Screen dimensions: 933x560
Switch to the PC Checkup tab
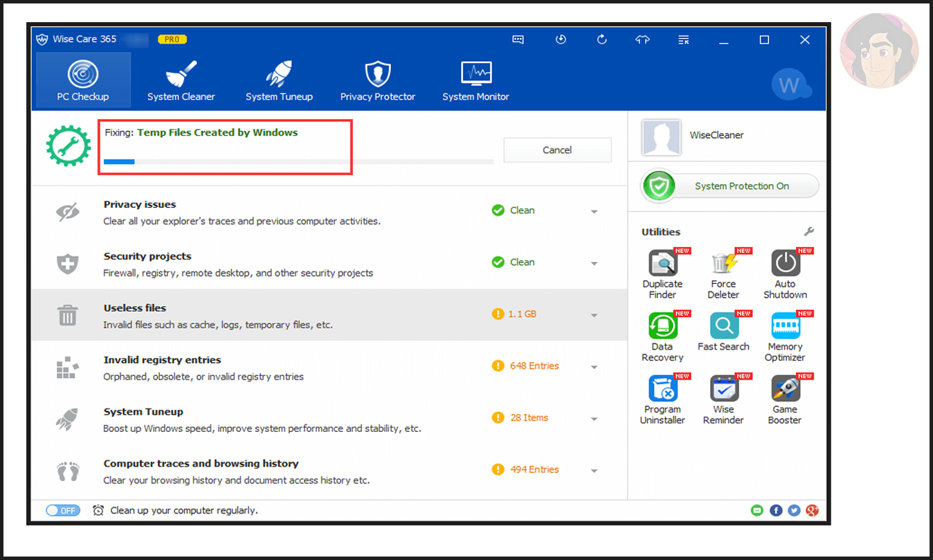point(83,80)
